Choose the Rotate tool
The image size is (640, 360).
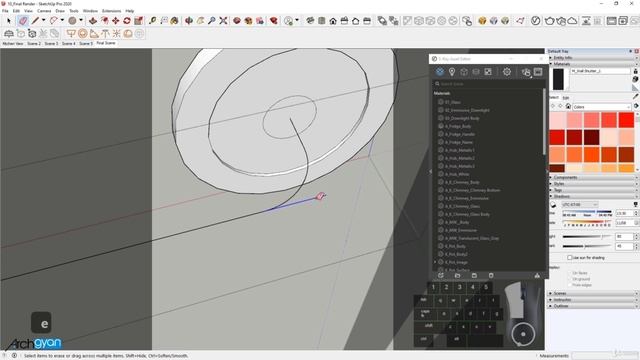(x=127, y=20)
